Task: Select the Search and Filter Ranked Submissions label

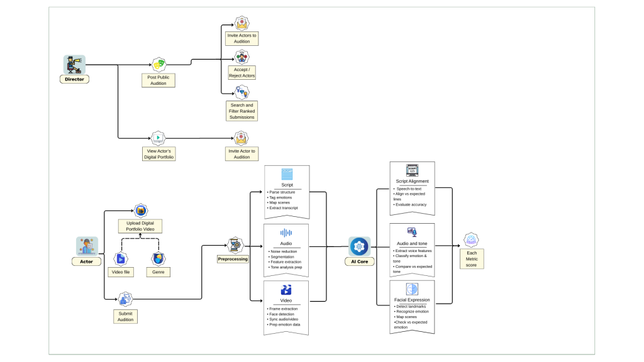Action: click(242, 111)
